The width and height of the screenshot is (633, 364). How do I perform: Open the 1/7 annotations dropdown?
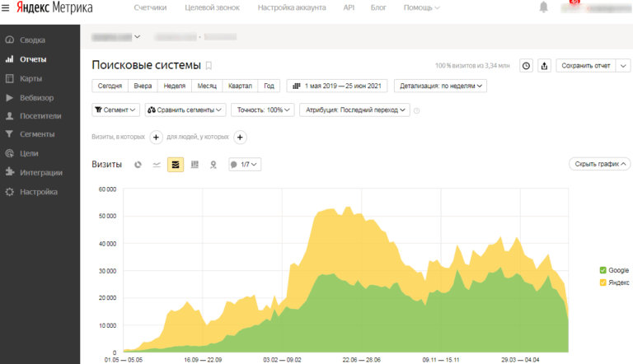245,164
